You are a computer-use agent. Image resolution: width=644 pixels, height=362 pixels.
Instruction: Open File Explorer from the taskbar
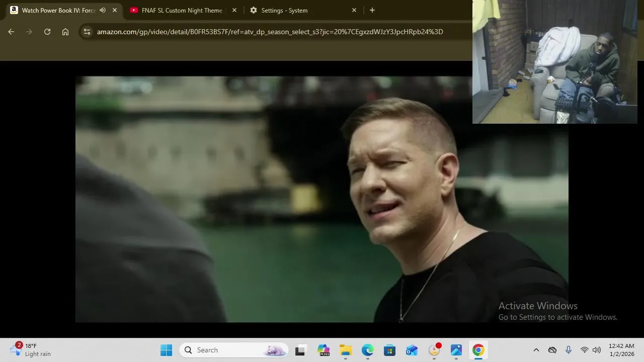point(346,350)
